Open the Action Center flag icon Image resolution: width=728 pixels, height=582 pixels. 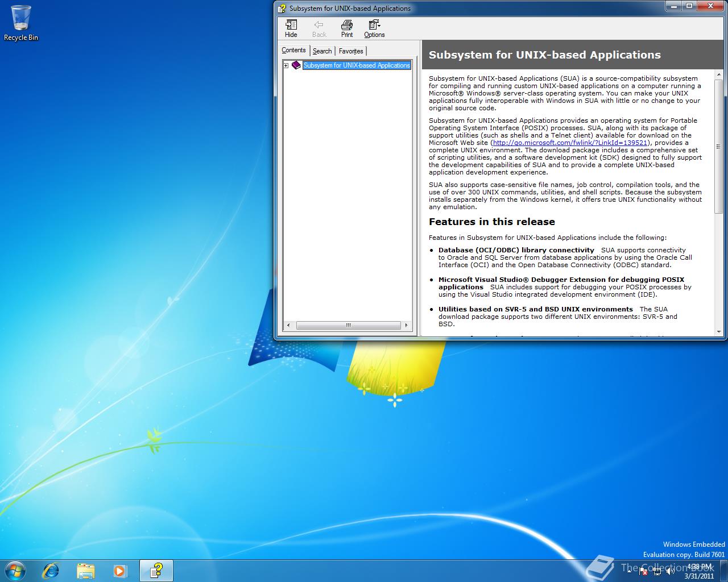[643, 571]
